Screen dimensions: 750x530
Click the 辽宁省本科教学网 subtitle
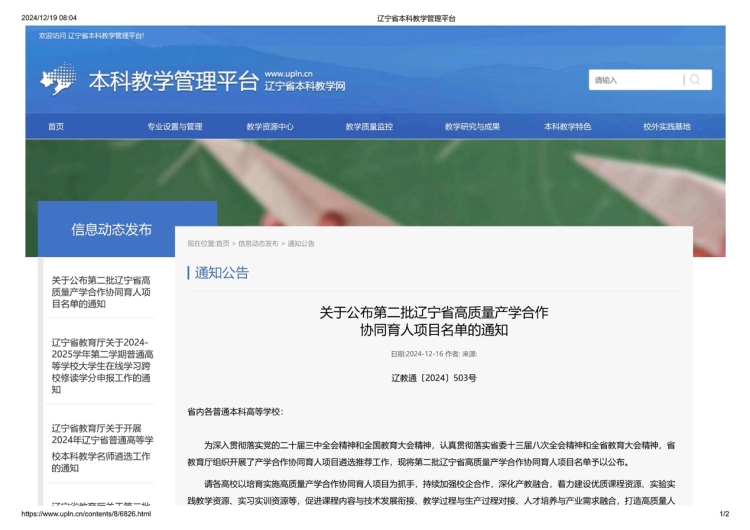click(x=305, y=86)
